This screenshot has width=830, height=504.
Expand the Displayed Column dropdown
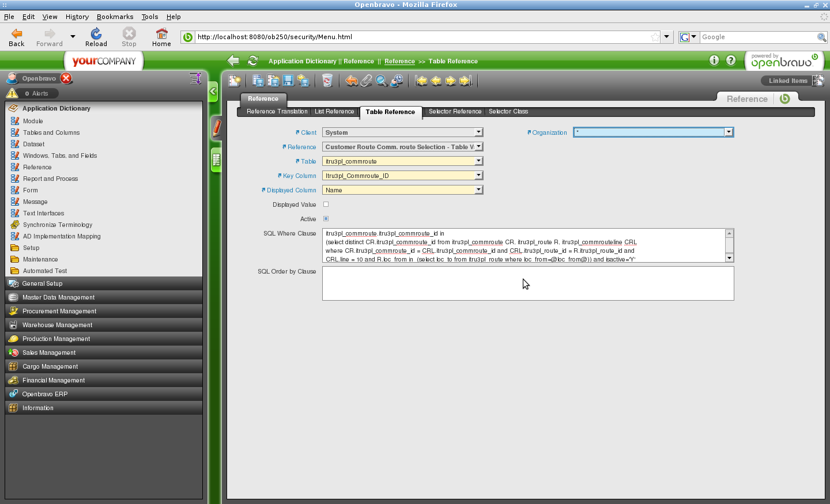(478, 190)
